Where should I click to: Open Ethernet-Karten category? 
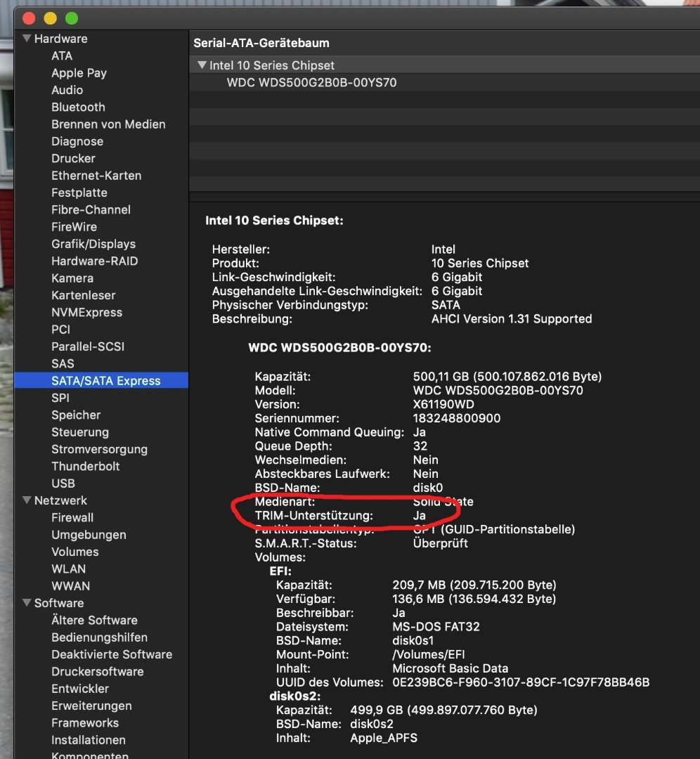click(96, 175)
